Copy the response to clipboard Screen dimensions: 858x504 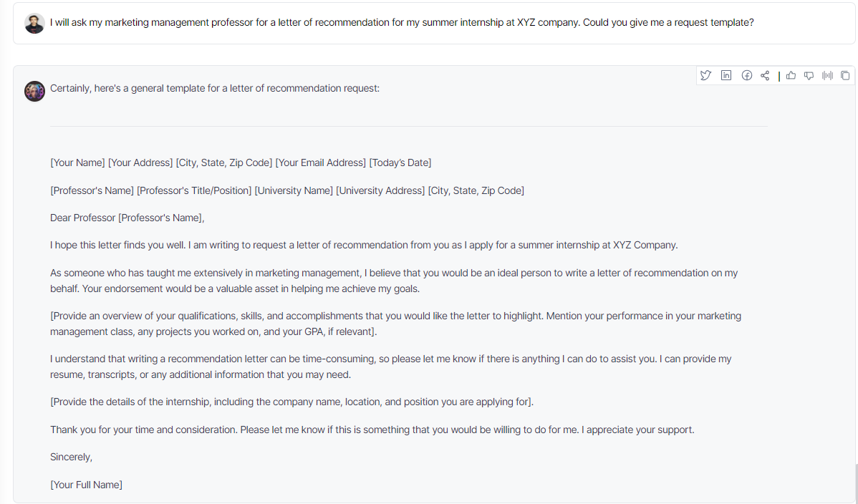pos(845,75)
